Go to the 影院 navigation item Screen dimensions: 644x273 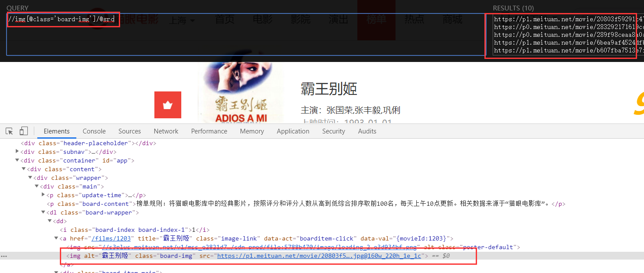click(x=300, y=19)
